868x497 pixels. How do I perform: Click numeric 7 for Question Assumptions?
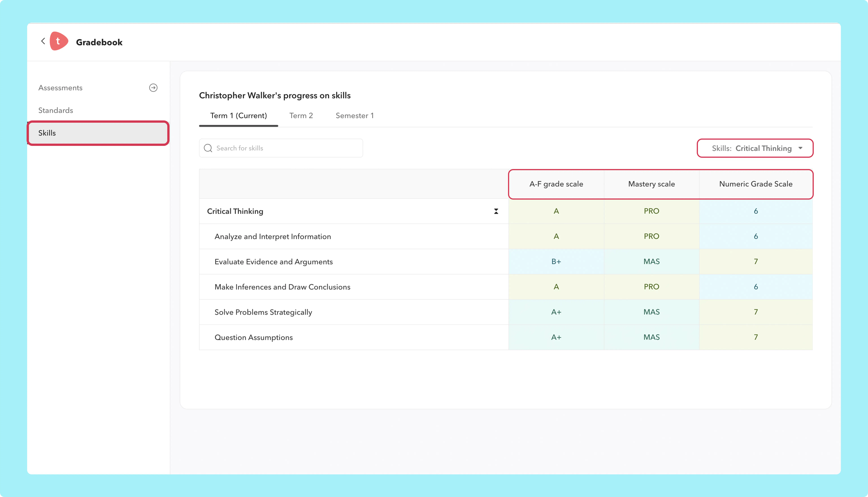[x=756, y=338]
